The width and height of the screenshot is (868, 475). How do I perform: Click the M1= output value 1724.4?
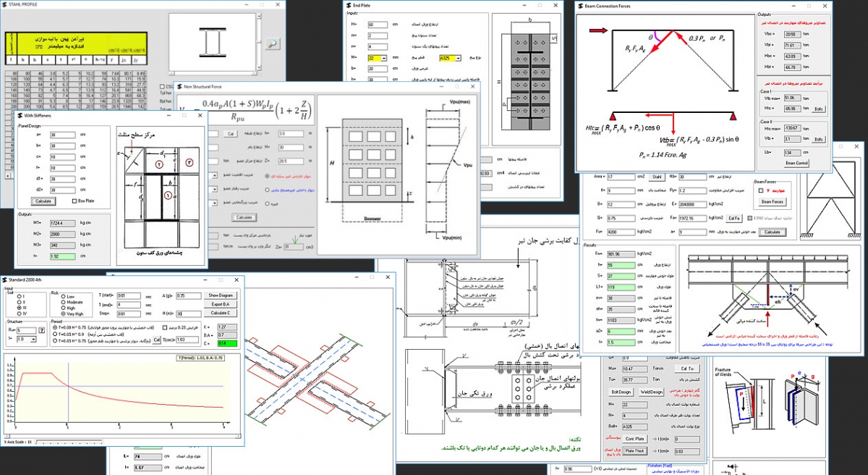pyautogui.click(x=62, y=222)
